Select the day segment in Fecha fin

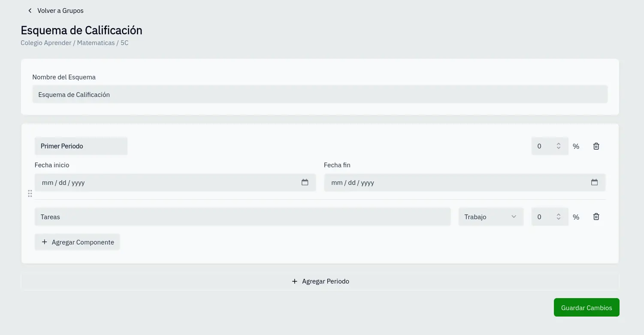click(x=352, y=183)
